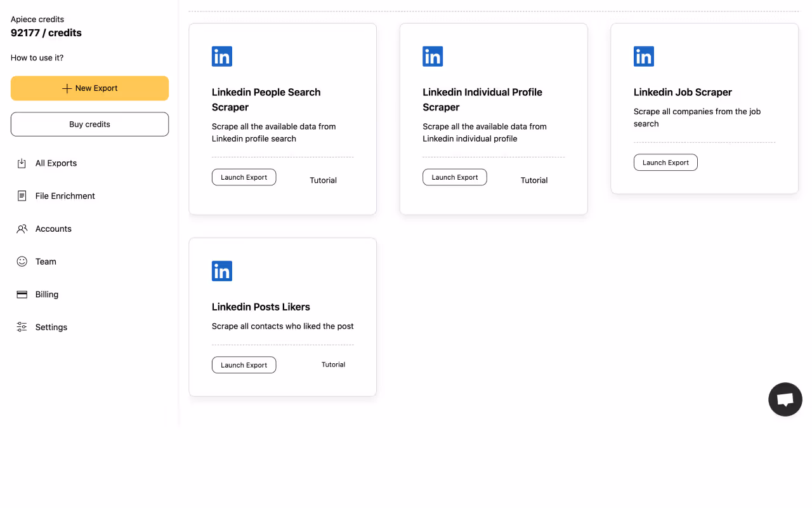Launch Export for Linkedin Individual Profile Scraper

(455, 177)
